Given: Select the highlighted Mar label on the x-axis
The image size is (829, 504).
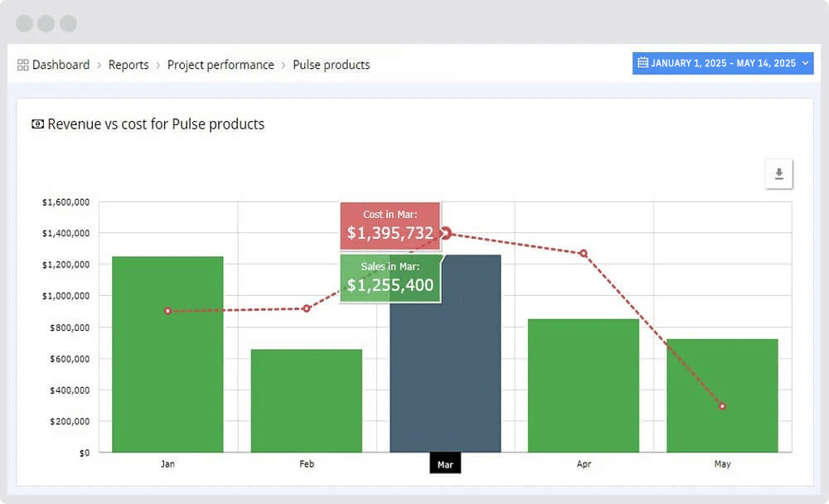Looking at the screenshot, I should tap(445, 463).
